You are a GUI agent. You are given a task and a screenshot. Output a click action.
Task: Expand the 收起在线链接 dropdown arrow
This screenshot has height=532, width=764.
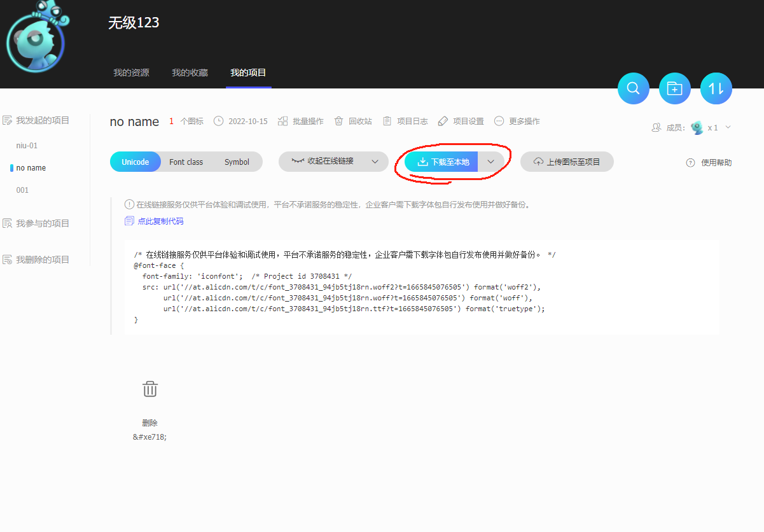pyautogui.click(x=375, y=162)
